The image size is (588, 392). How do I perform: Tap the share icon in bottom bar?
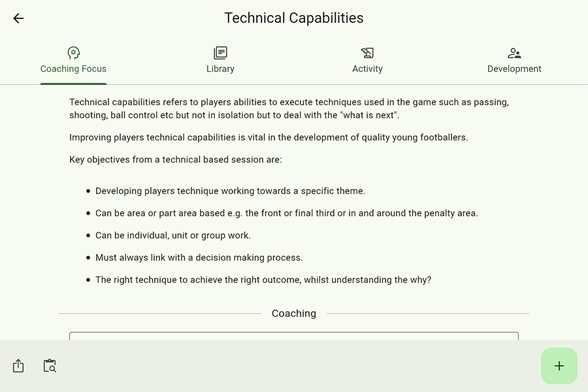pos(18,366)
